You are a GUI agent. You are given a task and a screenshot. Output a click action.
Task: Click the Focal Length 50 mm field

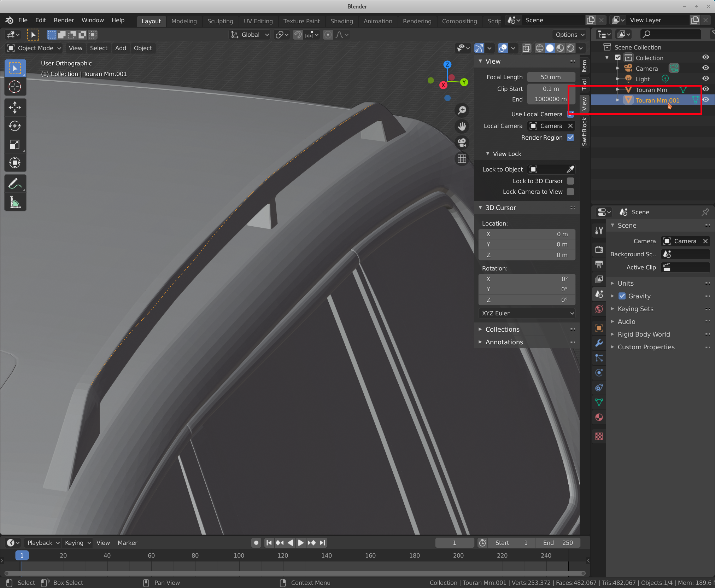pos(551,77)
